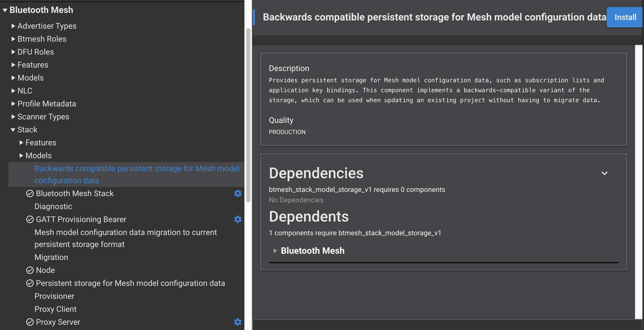
Task: Click the Dependencies heading
Action: [x=316, y=173]
